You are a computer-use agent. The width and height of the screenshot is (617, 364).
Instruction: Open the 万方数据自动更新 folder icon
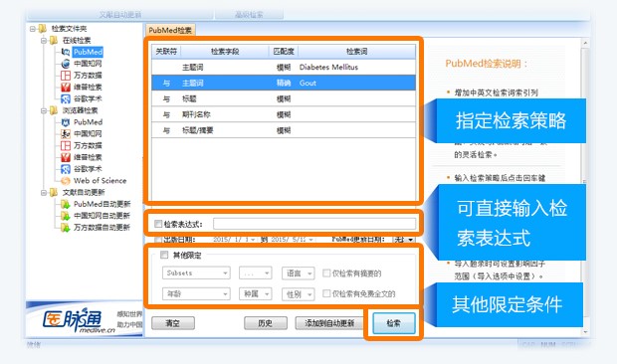click(x=66, y=227)
